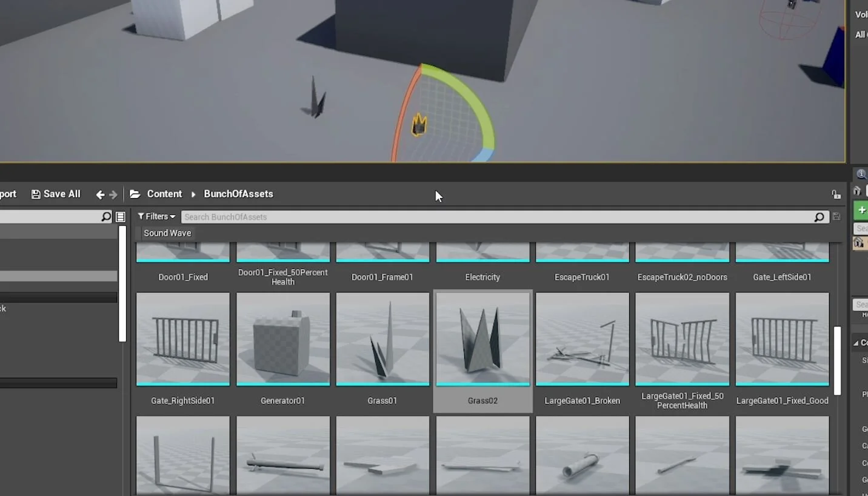Click the magnifying glass in the sources search bar
The height and width of the screenshot is (496, 868).
106,216
